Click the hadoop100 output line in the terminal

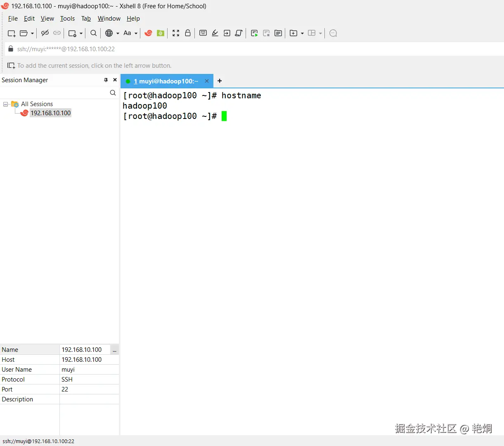145,106
